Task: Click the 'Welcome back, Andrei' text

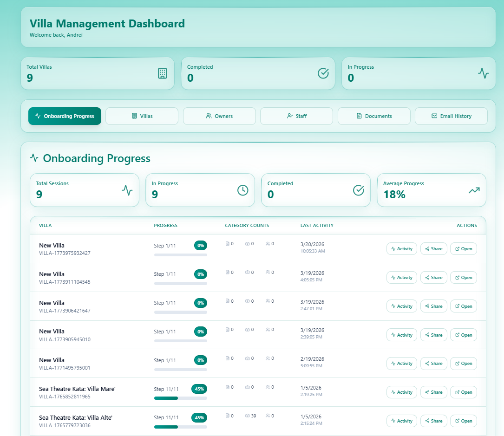Action: (56, 35)
